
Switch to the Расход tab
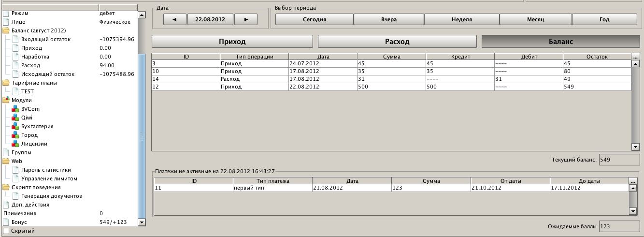[397, 42]
